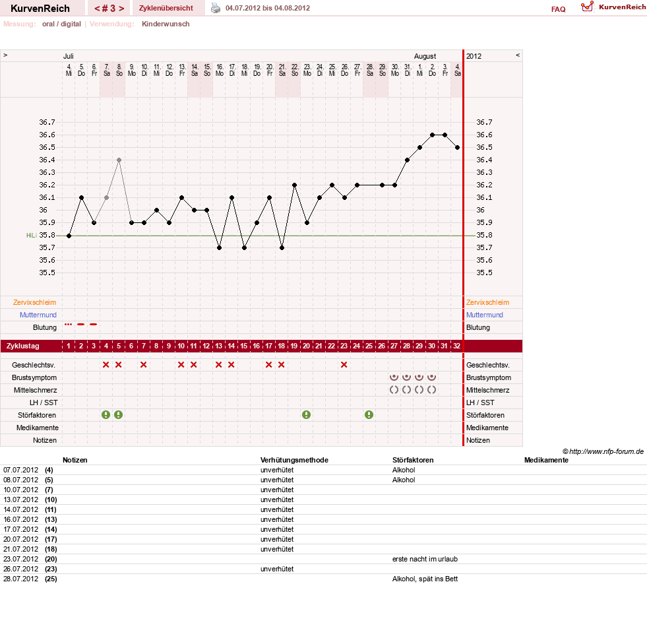Image resolution: width=647 pixels, height=644 pixels.
Task: Click the Blutung dash marker on cycle day 2
Action: pyautogui.click(x=81, y=325)
